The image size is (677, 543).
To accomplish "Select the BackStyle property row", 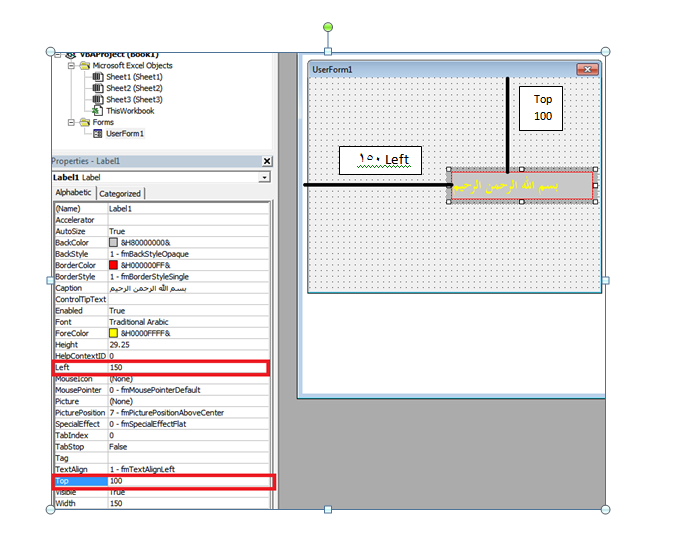I will tap(162, 254).
